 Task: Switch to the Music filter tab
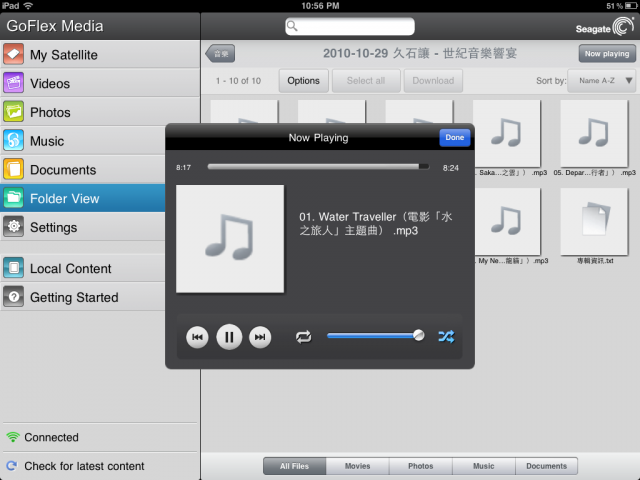(x=484, y=466)
